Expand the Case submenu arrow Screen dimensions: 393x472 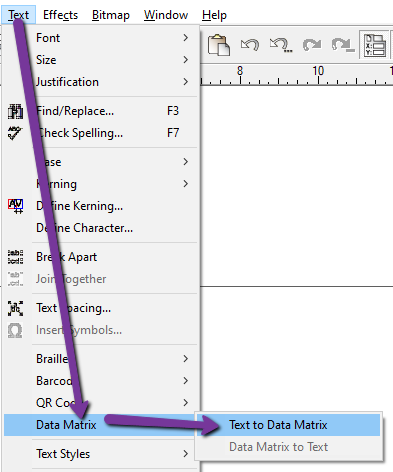click(x=186, y=162)
